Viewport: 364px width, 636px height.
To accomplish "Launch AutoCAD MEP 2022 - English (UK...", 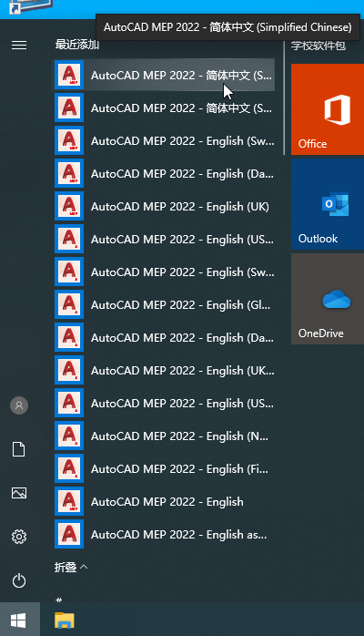I will (x=165, y=371).
